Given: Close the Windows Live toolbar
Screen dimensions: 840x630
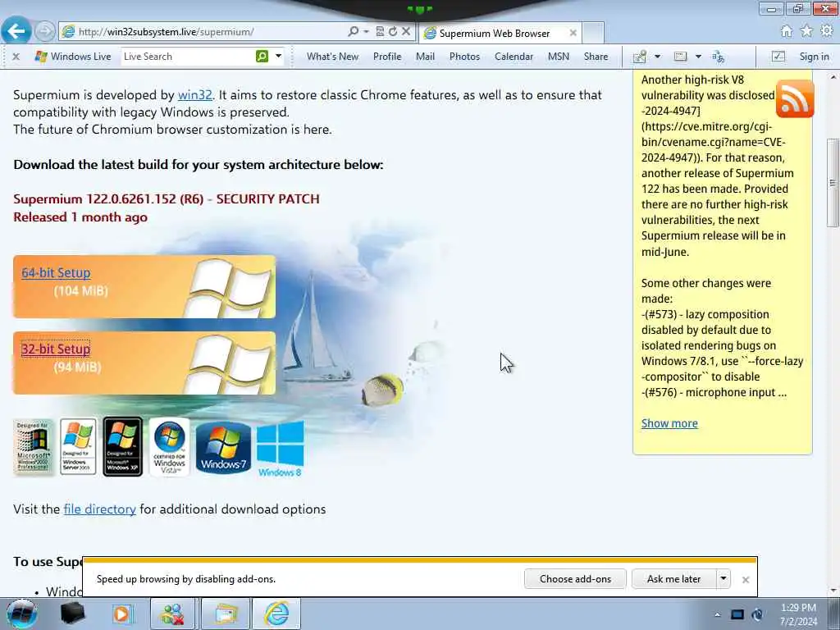Looking at the screenshot, I should click(x=16, y=57).
